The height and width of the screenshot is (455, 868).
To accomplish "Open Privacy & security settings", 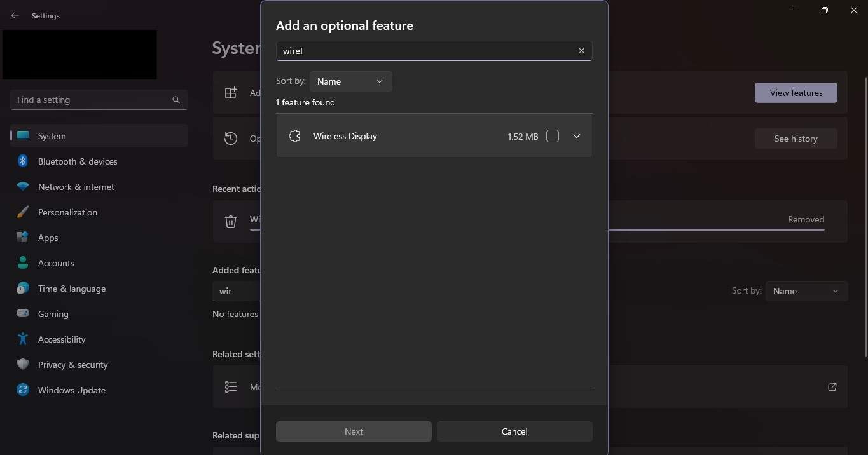I will coord(99,365).
